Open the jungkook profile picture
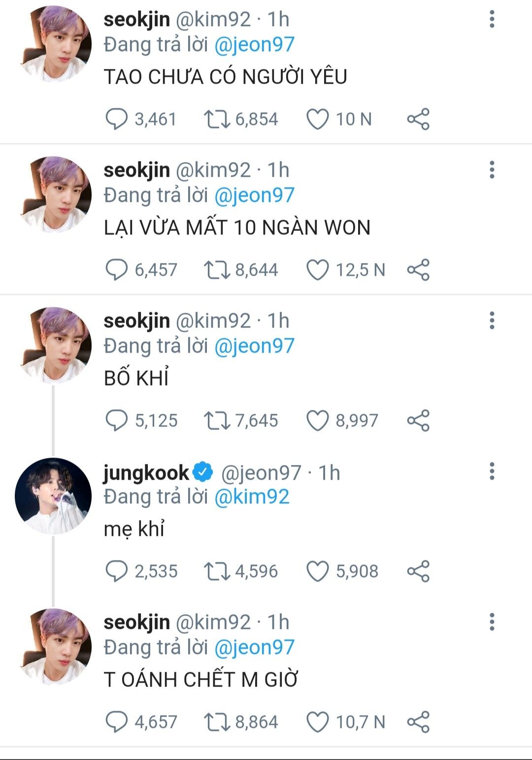 [x=53, y=496]
